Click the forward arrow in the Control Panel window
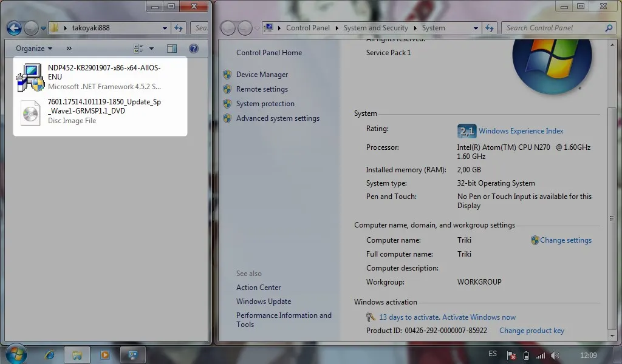Viewport: 622px width, 364px height. 245,28
